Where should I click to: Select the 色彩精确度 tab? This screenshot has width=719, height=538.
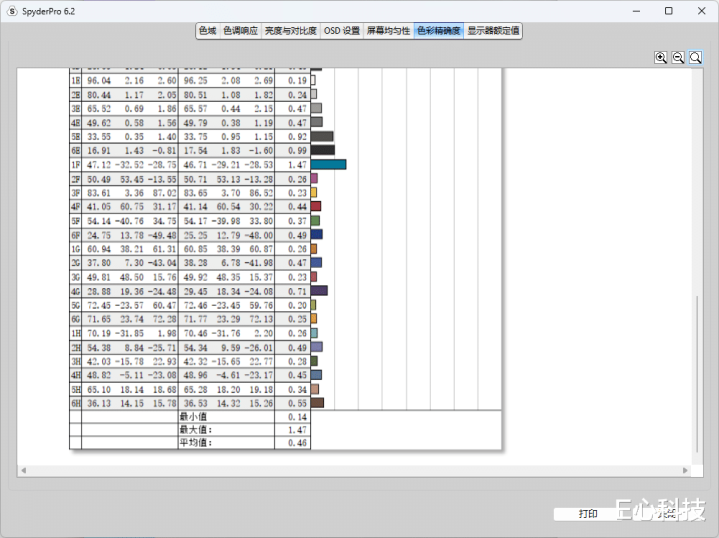pyautogui.click(x=439, y=31)
